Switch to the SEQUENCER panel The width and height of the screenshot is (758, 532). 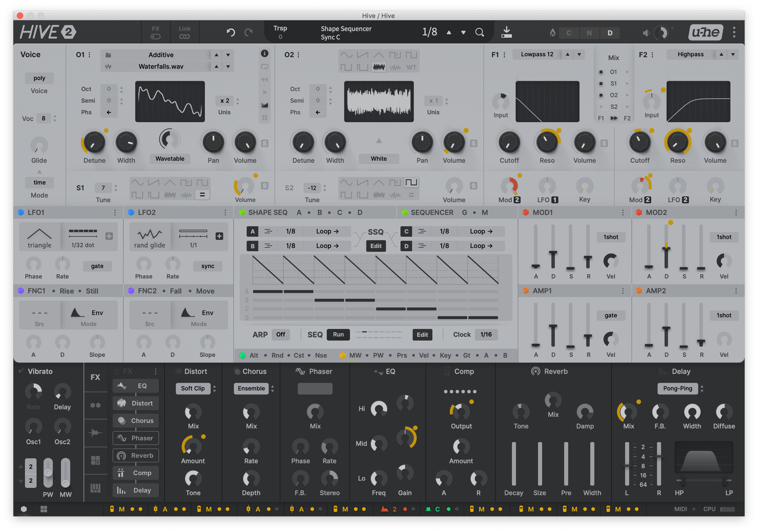(432, 213)
